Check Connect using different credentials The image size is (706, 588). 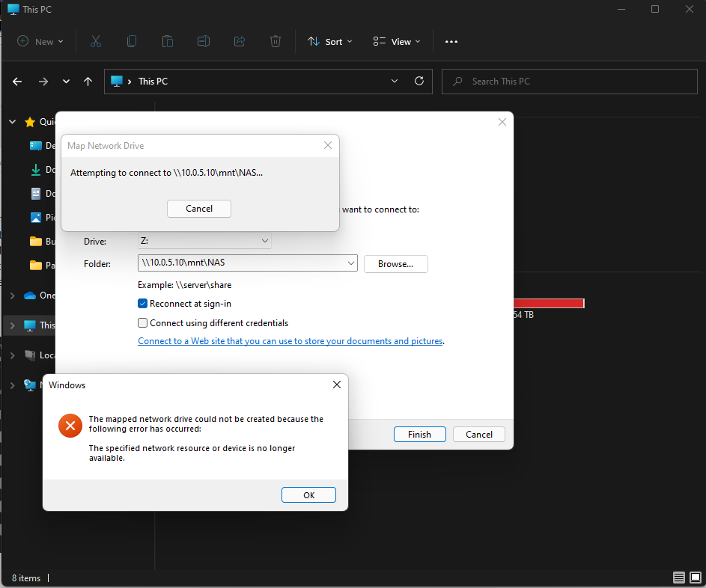[143, 323]
